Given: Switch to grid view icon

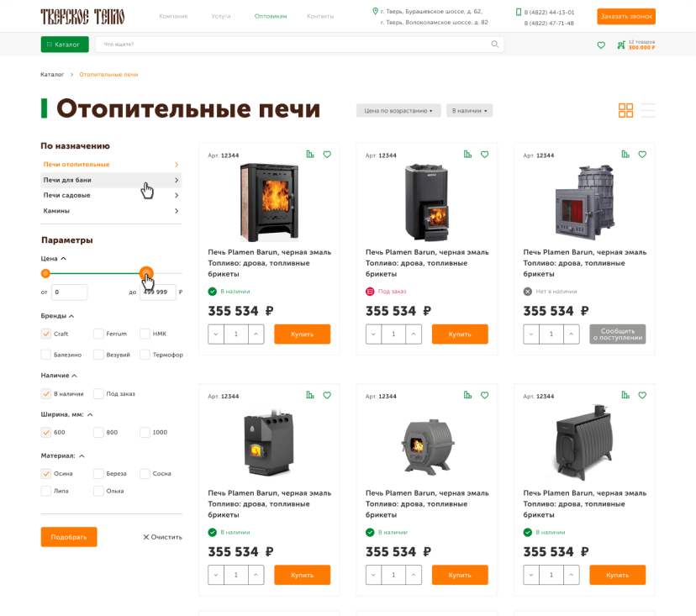Looking at the screenshot, I should tap(625, 110).
